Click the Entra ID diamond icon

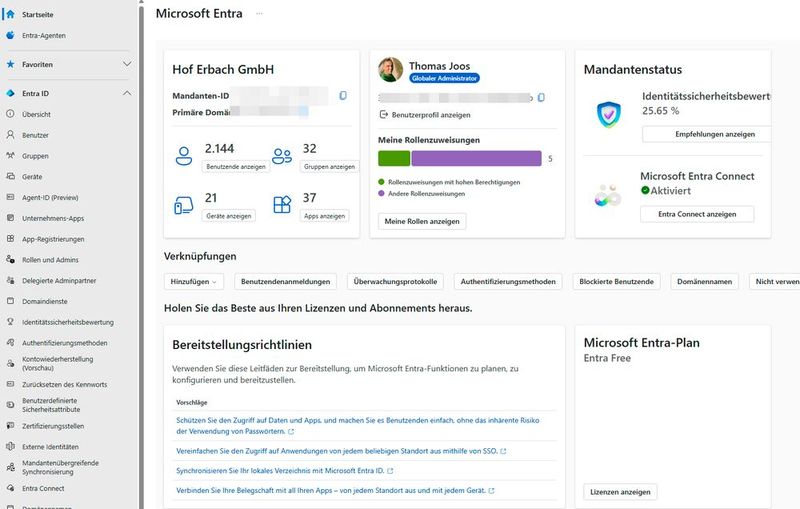[10, 93]
